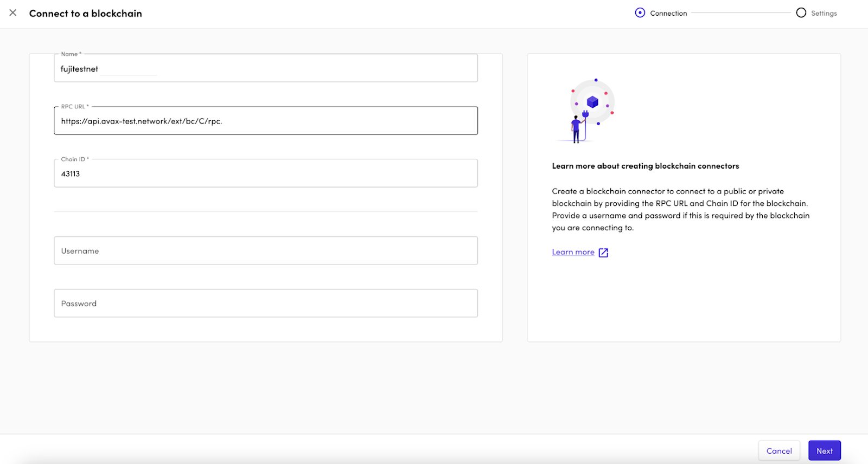Screen dimensions: 868x464
Task: Click the external link icon beside Learn more
Action: click(603, 253)
